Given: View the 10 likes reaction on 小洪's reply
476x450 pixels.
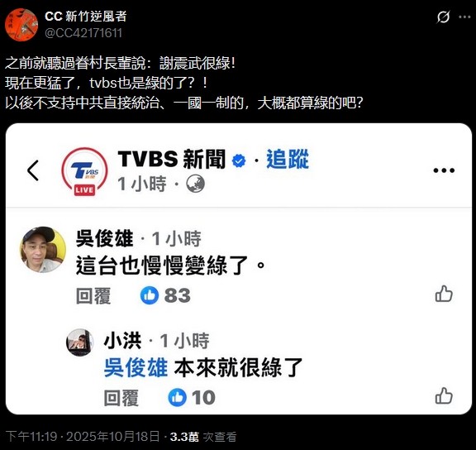Looking at the screenshot, I should (192, 397).
